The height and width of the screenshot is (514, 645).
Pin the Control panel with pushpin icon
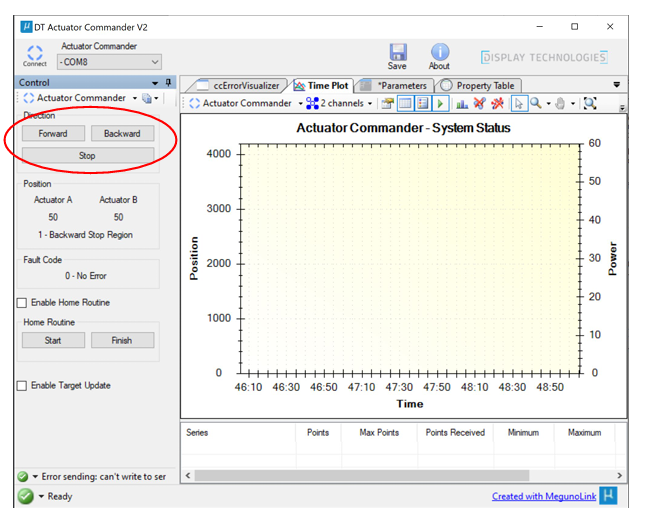point(168,83)
